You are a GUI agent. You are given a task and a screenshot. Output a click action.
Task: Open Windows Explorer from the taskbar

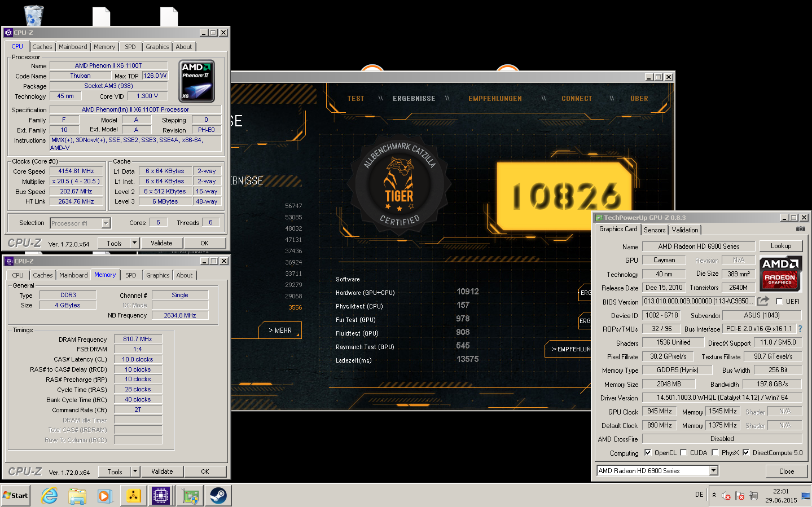point(77,496)
